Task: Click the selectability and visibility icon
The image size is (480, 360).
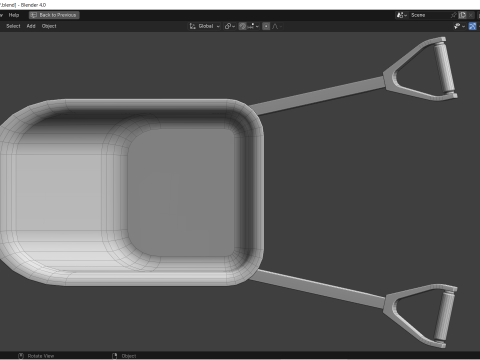Action: click(x=457, y=26)
